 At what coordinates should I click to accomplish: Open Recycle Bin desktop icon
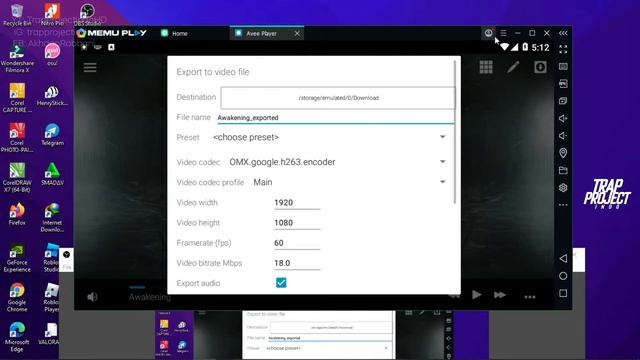(x=17, y=15)
